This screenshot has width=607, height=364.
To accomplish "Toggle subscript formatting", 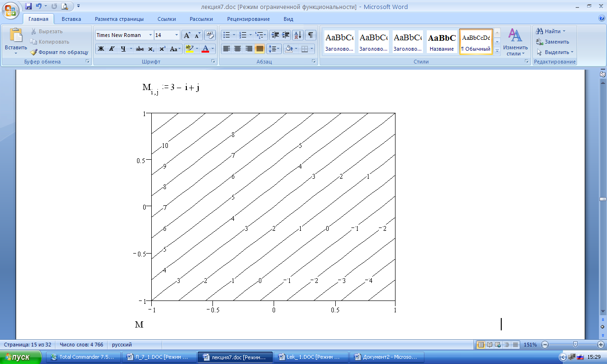I will point(151,48).
